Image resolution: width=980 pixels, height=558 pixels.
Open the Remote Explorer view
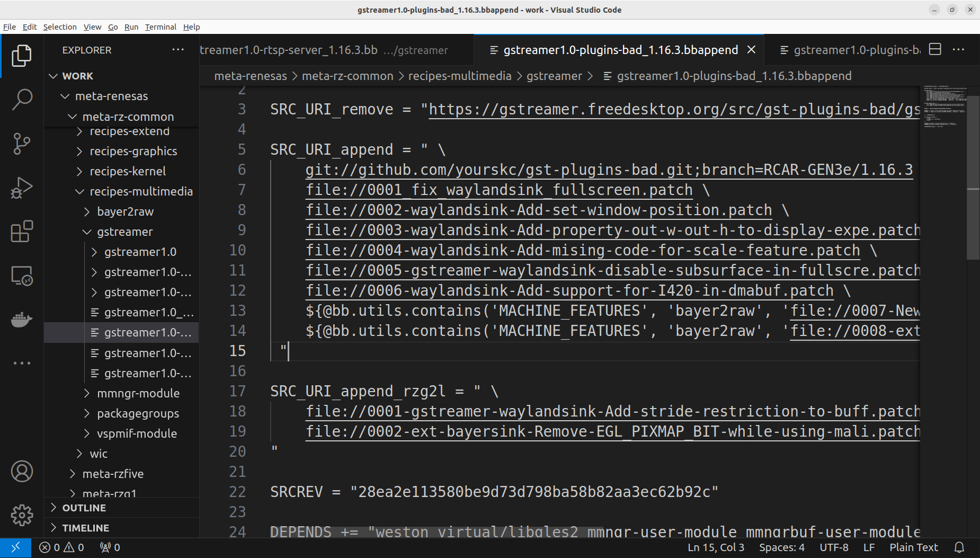(x=22, y=276)
